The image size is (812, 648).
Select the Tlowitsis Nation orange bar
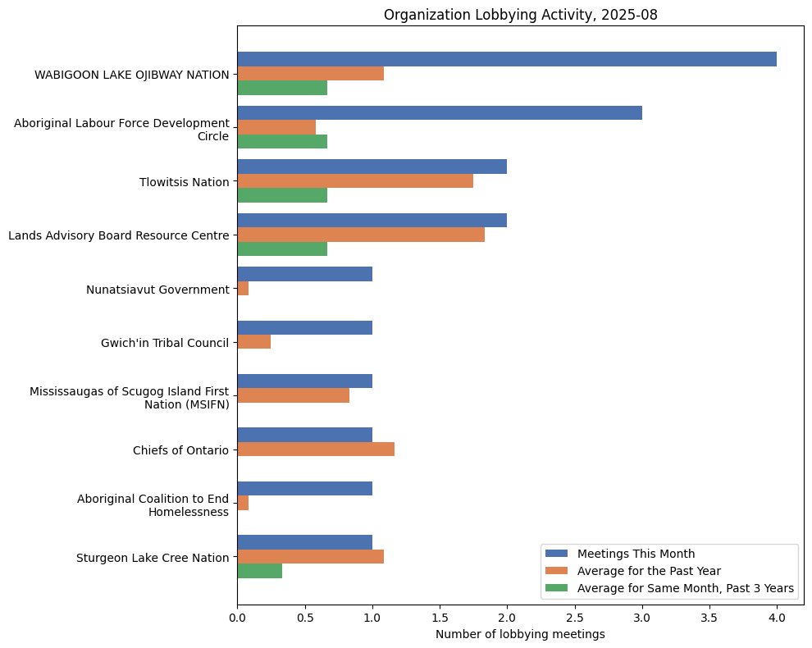pyautogui.click(x=354, y=181)
